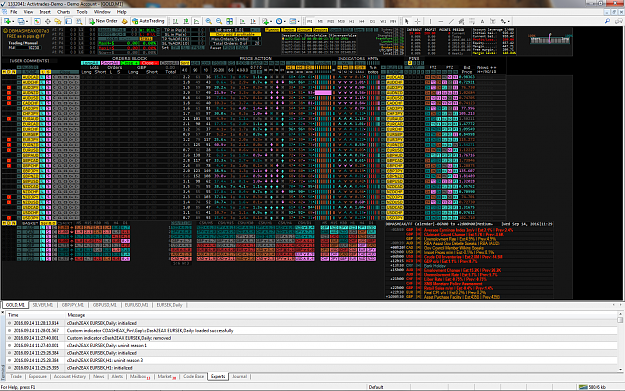Select the H1 timeframe button
This screenshot has width=625, height=391.
tap(352, 21)
